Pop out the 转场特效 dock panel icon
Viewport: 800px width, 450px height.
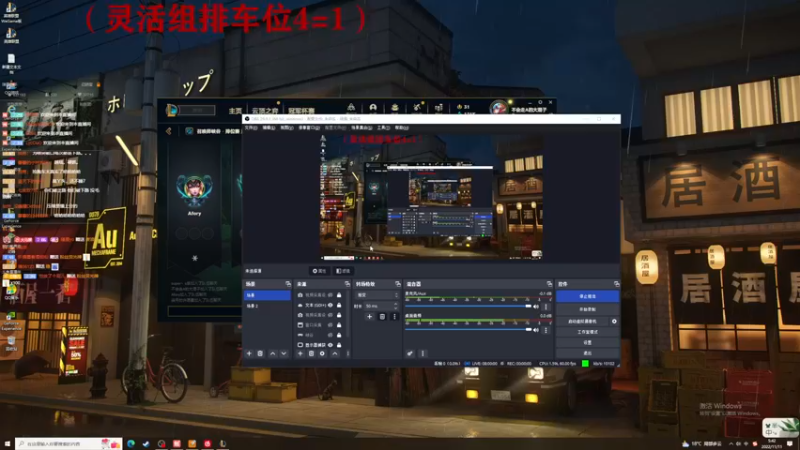coord(398,284)
